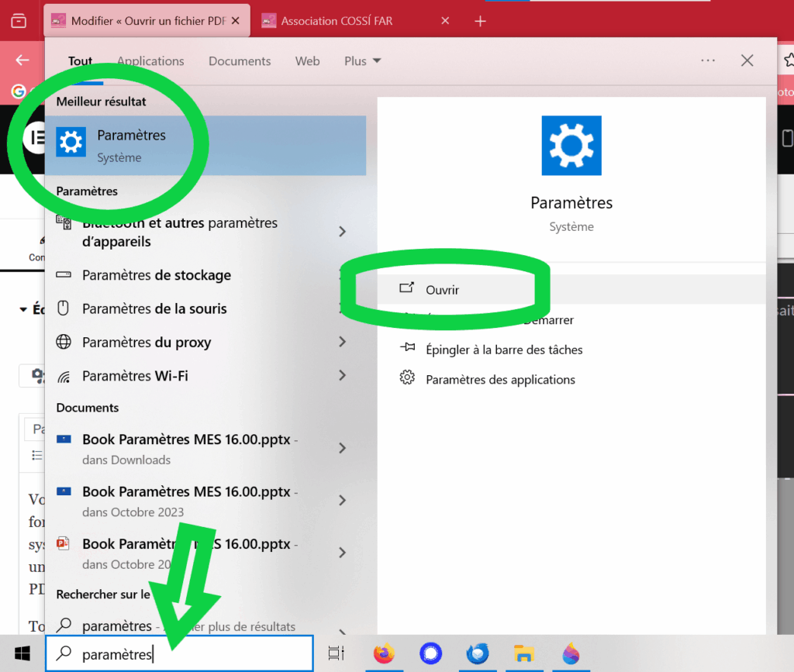Click Ouvrir to open Paramètres
The width and height of the screenshot is (794, 672).
(x=442, y=289)
